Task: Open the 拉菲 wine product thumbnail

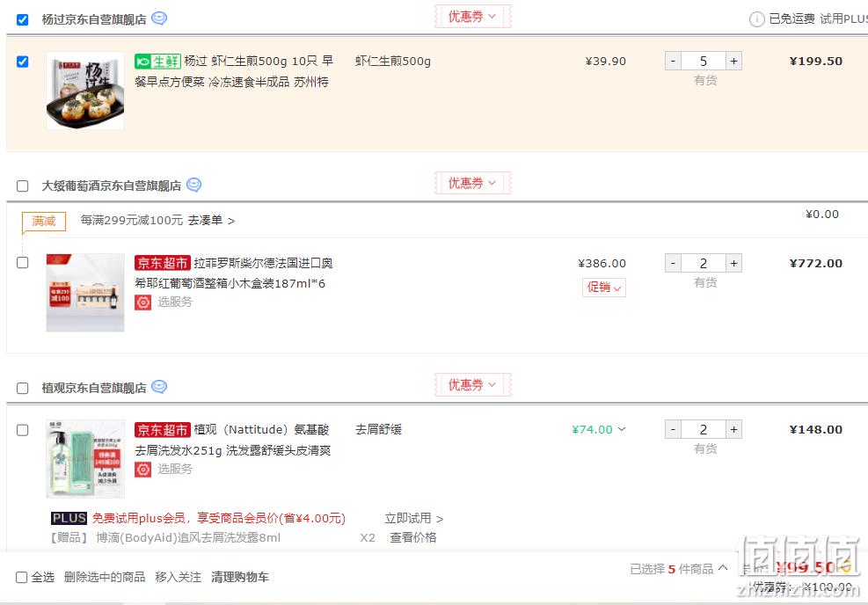Action: pos(85,293)
